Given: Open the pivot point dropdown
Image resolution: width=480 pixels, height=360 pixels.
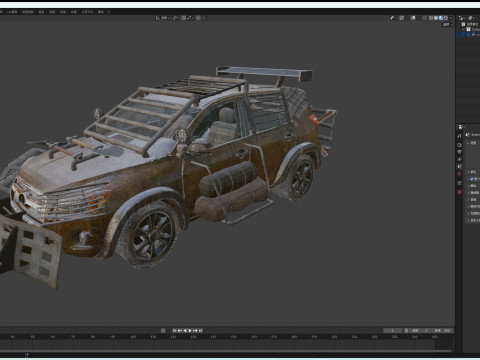Looking at the screenshot, I should [x=176, y=18].
